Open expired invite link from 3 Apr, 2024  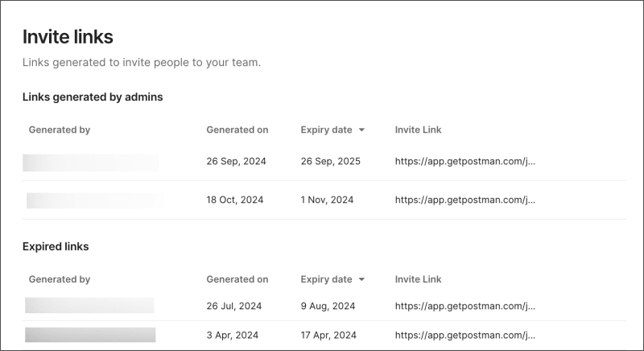[464, 335]
